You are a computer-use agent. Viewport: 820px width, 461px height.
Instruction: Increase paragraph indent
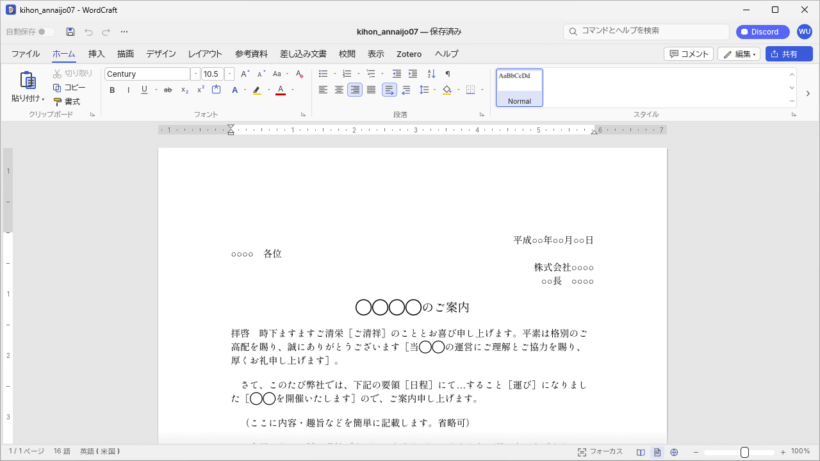413,74
